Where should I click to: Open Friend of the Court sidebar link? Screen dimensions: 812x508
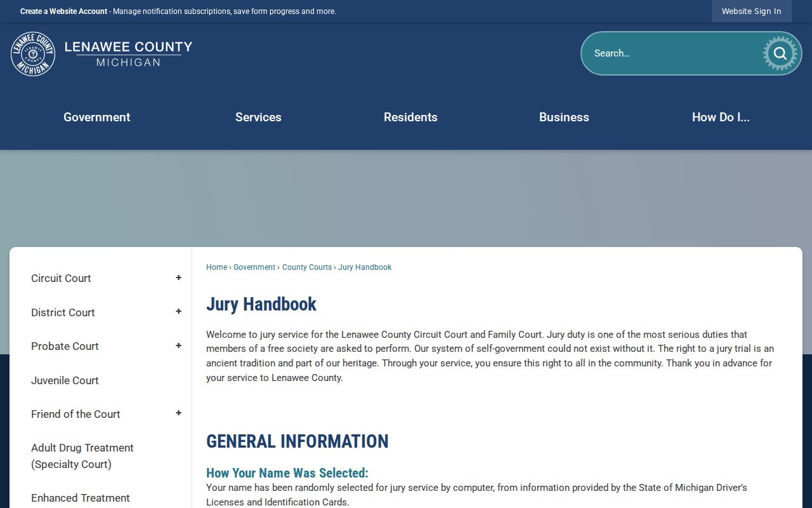75,414
